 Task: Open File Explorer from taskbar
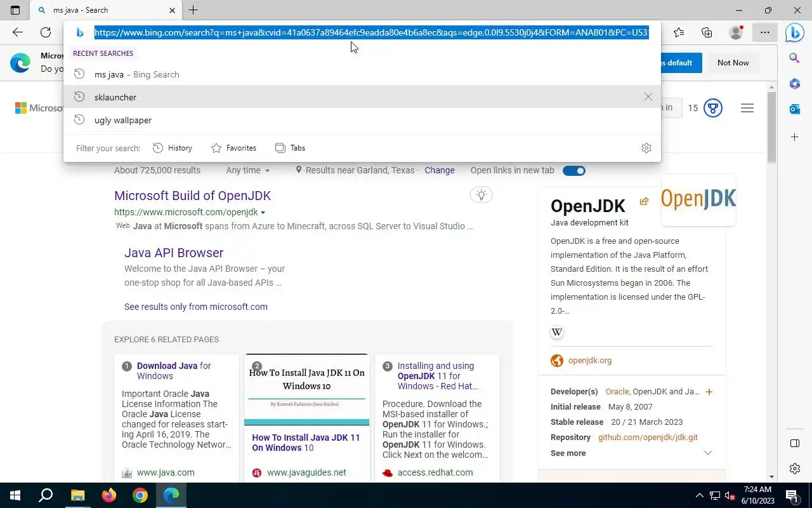point(77,495)
